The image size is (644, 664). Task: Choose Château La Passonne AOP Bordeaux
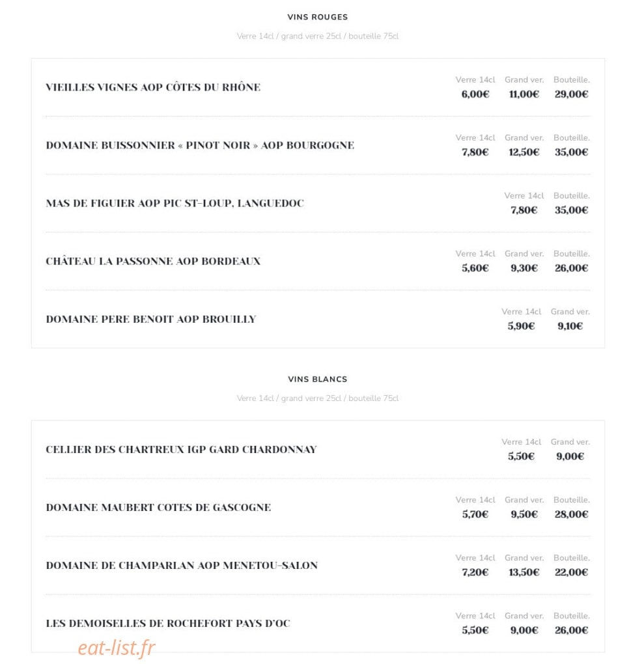[x=153, y=261]
